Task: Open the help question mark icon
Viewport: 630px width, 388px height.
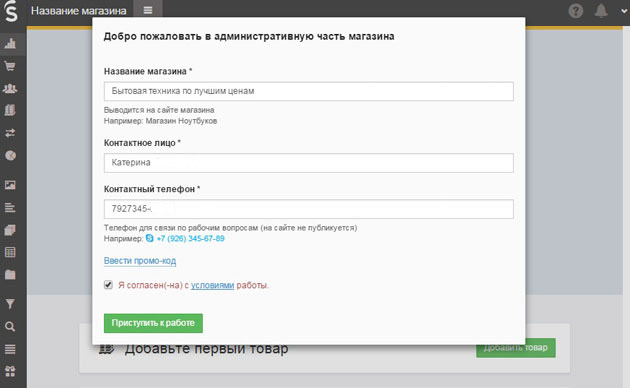Action: click(x=575, y=11)
